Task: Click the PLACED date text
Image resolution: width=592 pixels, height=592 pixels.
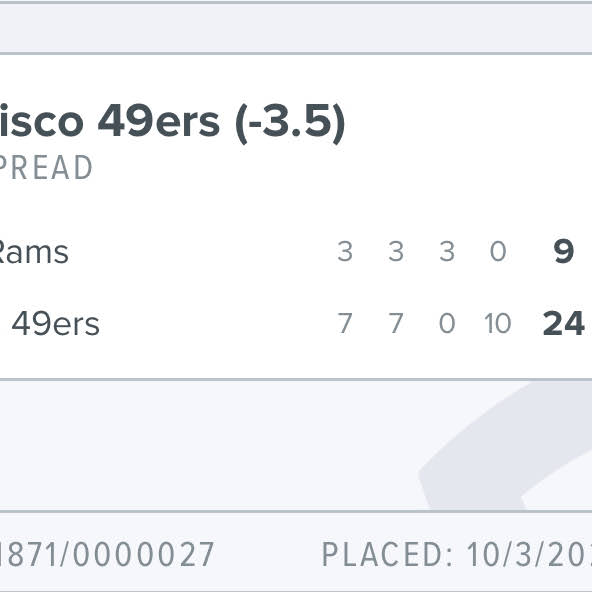Action: click(457, 554)
